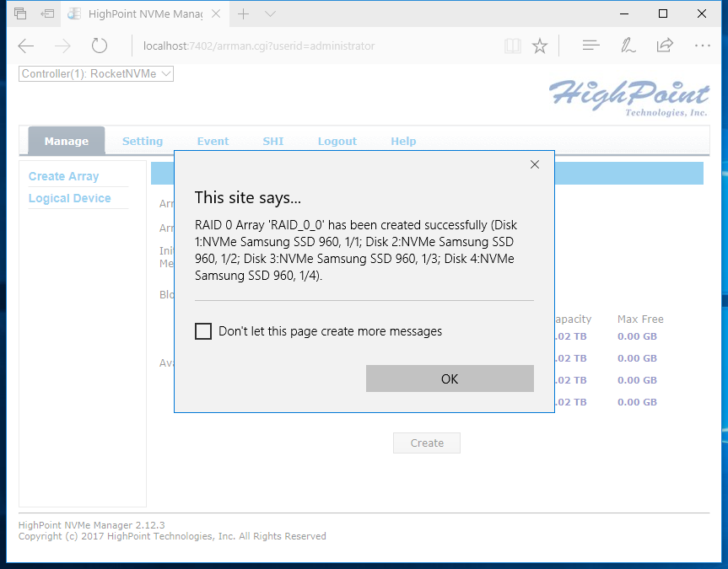Image resolution: width=728 pixels, height=569 pixels.
Task: Click 'This site says...' dialog heading
Action: 248,198
